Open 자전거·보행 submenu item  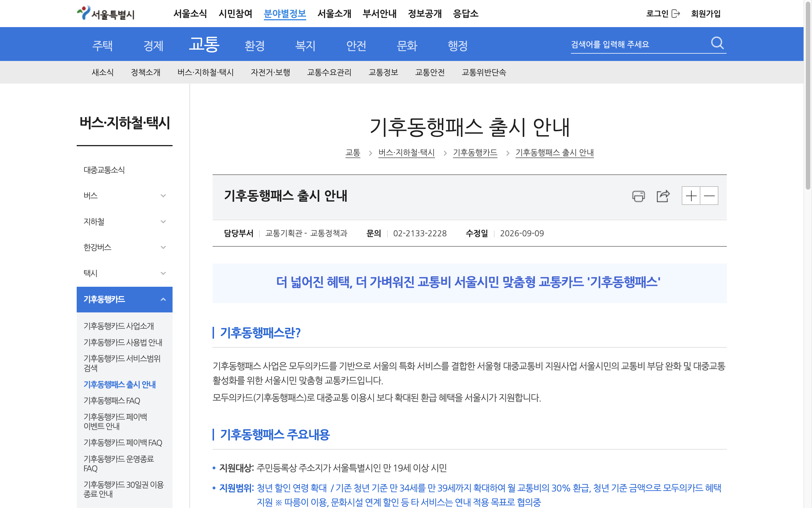point(270,72)
